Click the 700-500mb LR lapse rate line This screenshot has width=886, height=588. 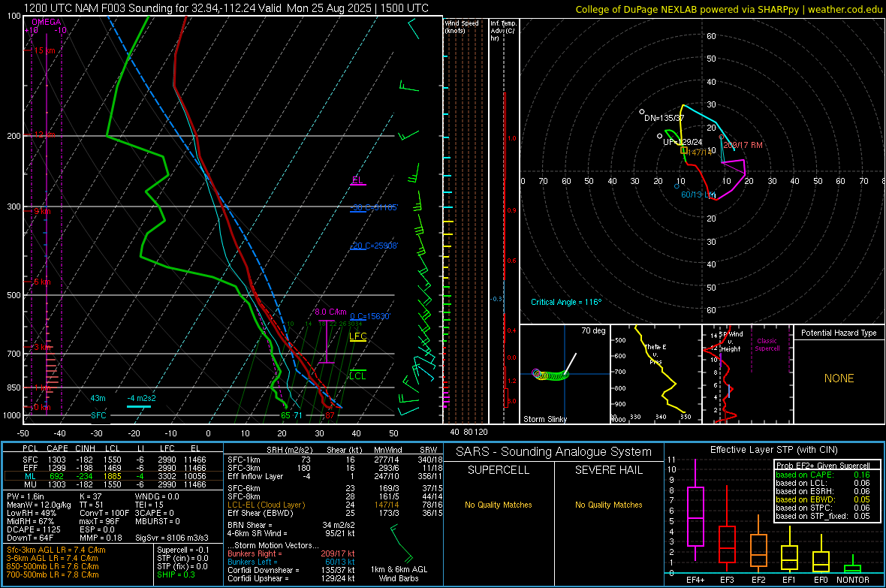coord(53,574)
